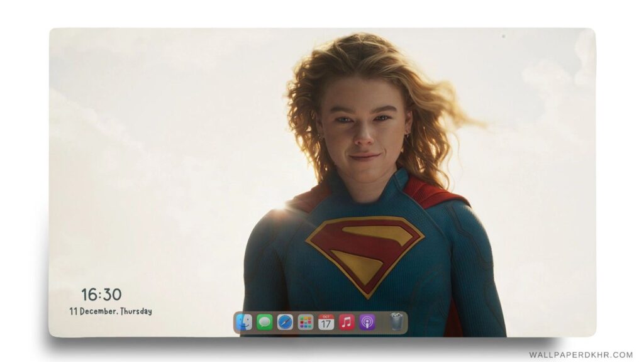
Task: Launch the Messages app in dock
Action: pos(265,322)
